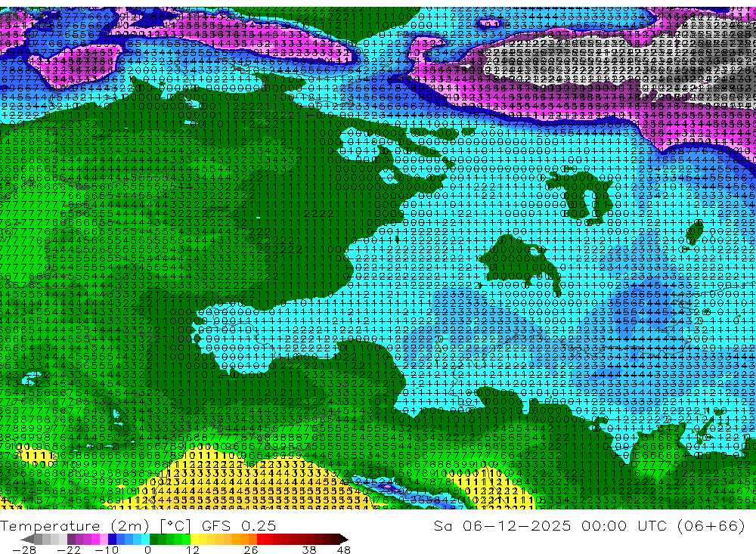The height and width of the screenshot is (554, 756).
Task: Click the '00:00 UTC' time label
Action: 625,525
